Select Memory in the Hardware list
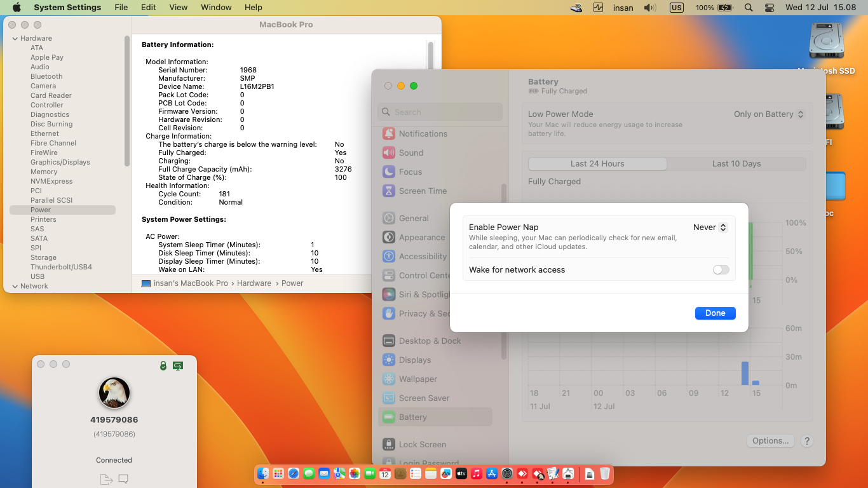 pos(44,172)
